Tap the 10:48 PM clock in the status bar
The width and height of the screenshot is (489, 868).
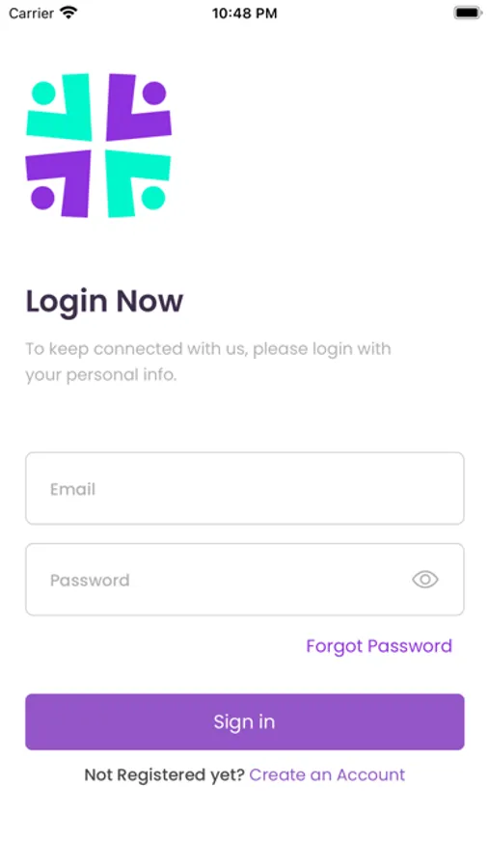(244, 14)
